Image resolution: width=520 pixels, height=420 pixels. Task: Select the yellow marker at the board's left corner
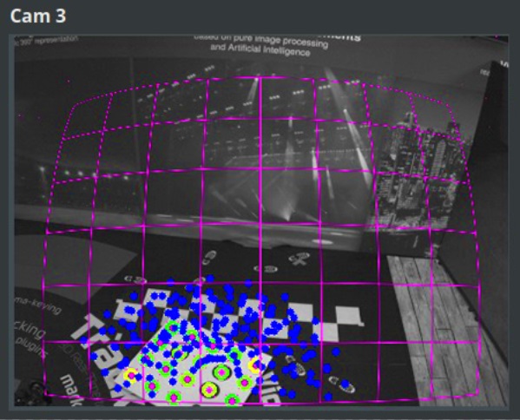131,375
